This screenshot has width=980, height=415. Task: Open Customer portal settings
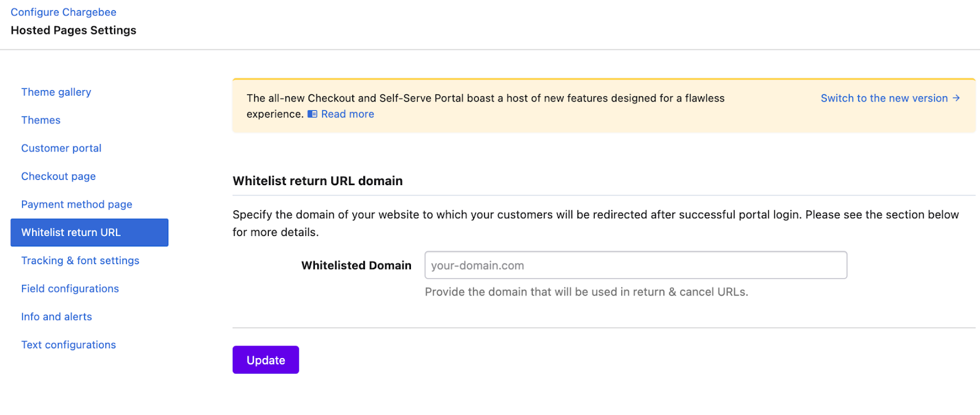[x=61, y=148]
